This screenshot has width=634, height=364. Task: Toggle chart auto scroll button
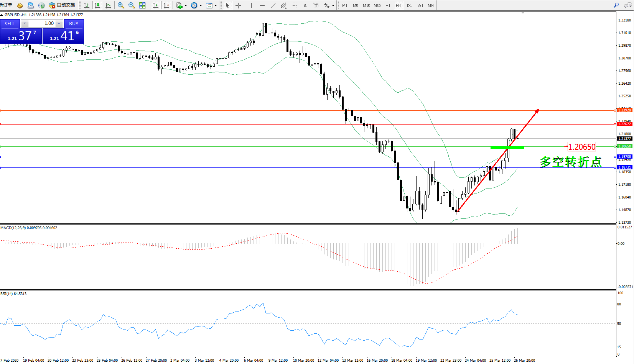pos(155,5)
